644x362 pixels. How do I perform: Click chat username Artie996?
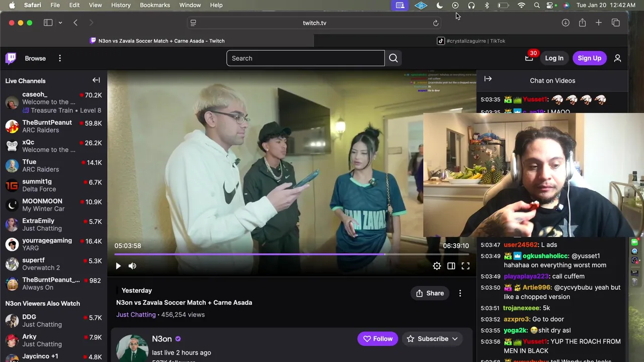pyautogui.click(x=536, y=288)
